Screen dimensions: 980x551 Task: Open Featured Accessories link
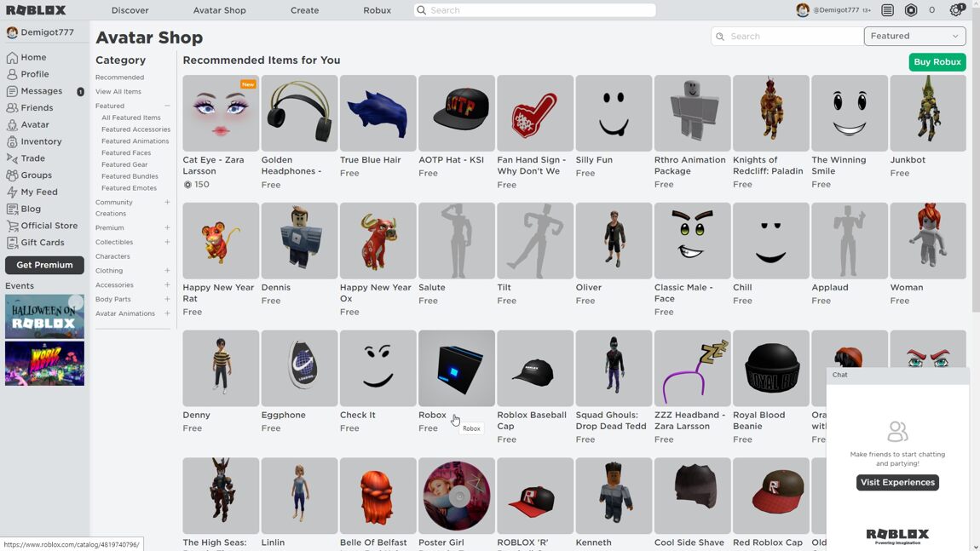[x=135, y=129]
